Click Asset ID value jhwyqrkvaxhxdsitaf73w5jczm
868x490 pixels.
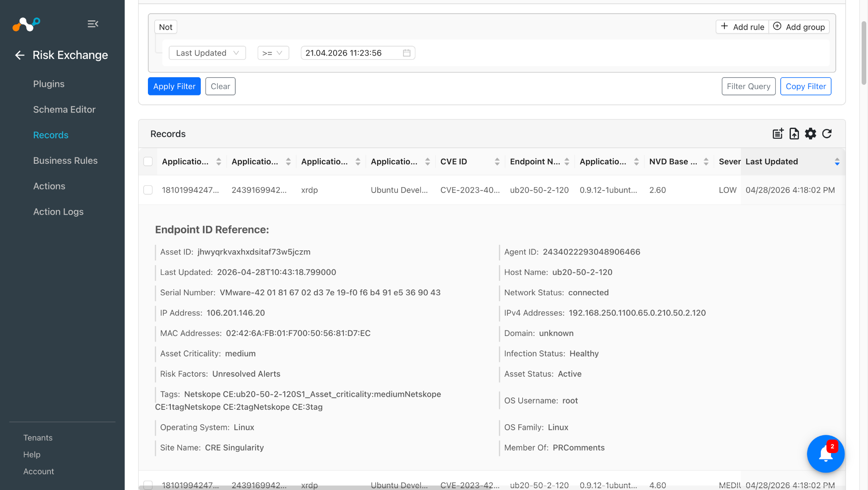point(254,252)
